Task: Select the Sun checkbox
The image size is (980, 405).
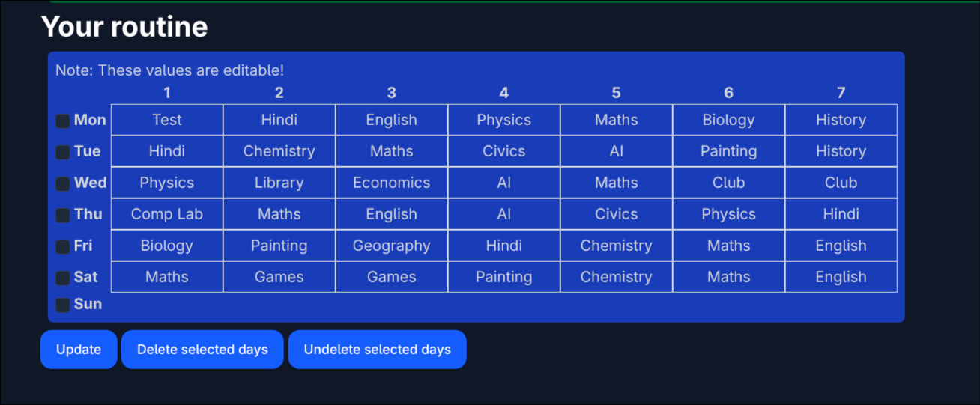Action: click(x=63, y=305)
